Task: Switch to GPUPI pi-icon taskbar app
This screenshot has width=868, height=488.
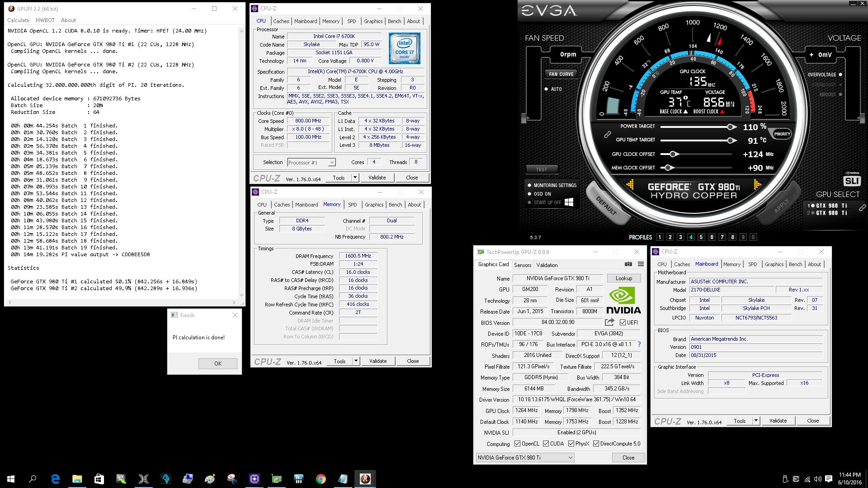Action: pos(365,479)
